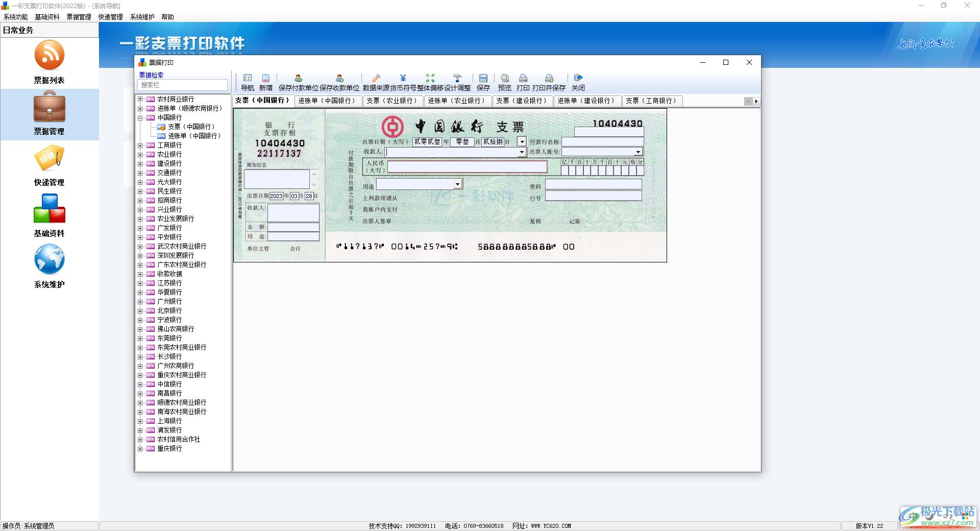This screenshot has height=531, width=980.
Task: Open 预览 print preview
Action: pos(505,82)
